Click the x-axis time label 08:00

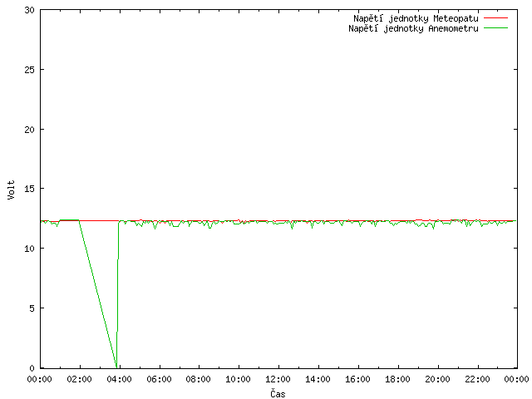click(x=199, y=379)
